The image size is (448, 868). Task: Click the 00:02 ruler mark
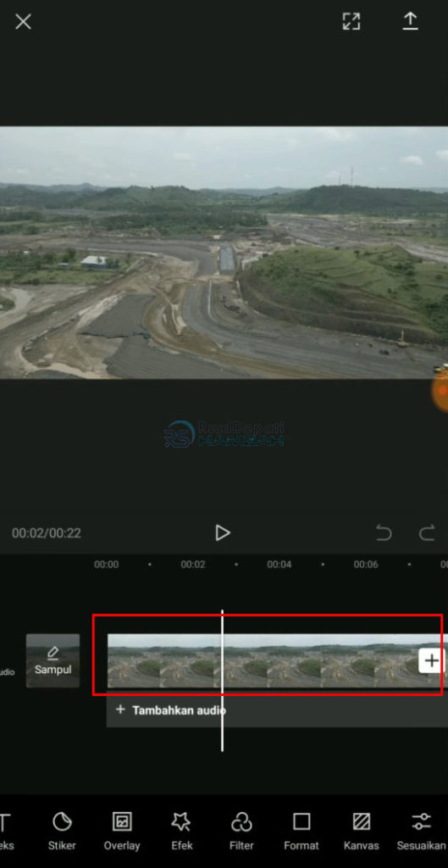193,565
